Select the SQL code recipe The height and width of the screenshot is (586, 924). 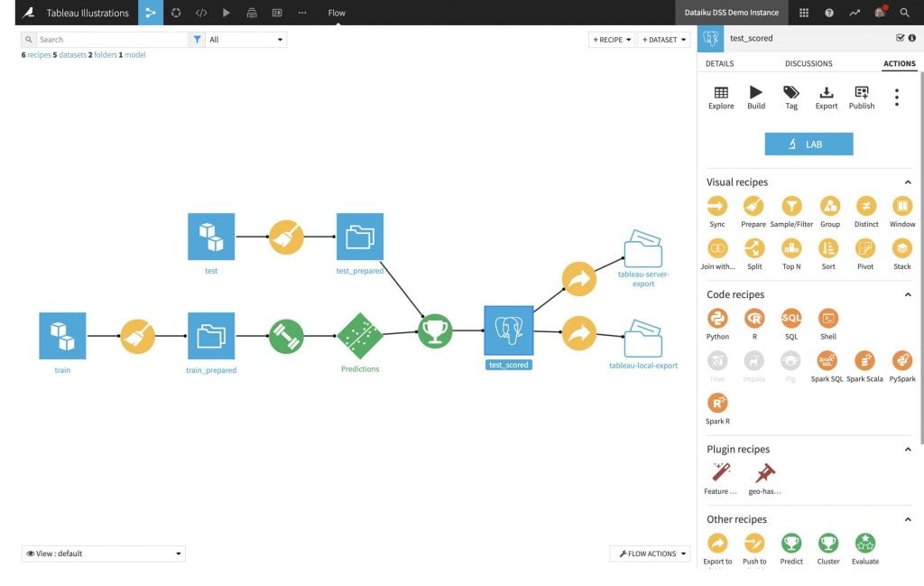(x=791, y=319)
